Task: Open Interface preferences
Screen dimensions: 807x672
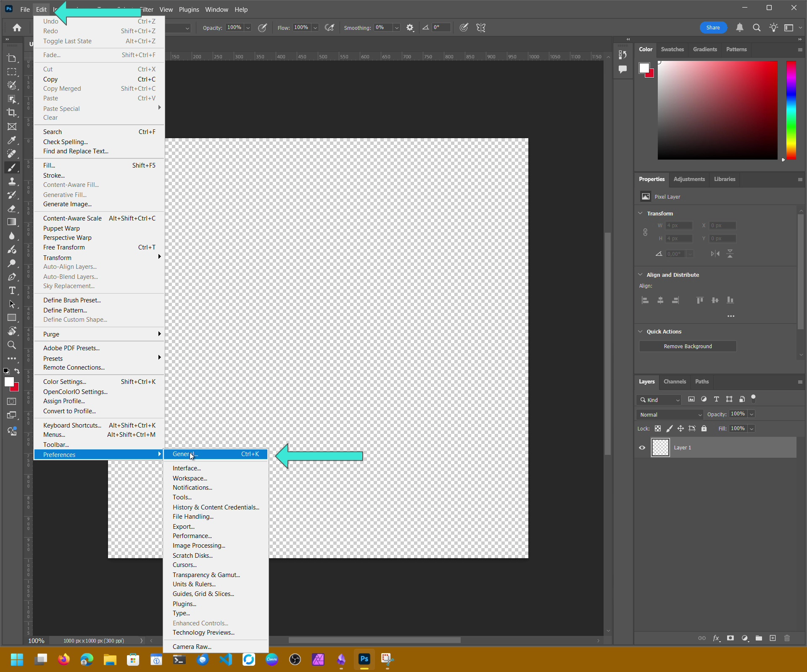Action: (x=216, y=468)
